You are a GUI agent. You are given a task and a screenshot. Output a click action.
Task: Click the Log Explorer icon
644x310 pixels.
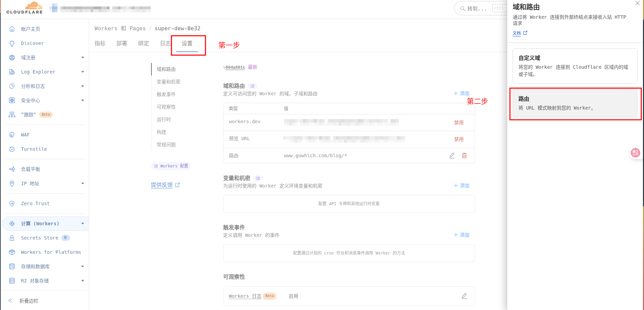point(12,72)
